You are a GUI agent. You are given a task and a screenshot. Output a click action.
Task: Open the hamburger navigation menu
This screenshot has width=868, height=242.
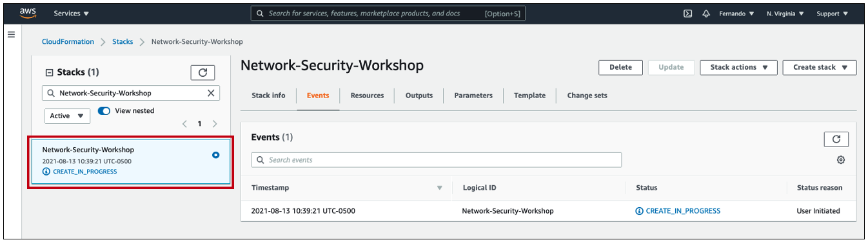pyautogui.click(x=11, y=34)
